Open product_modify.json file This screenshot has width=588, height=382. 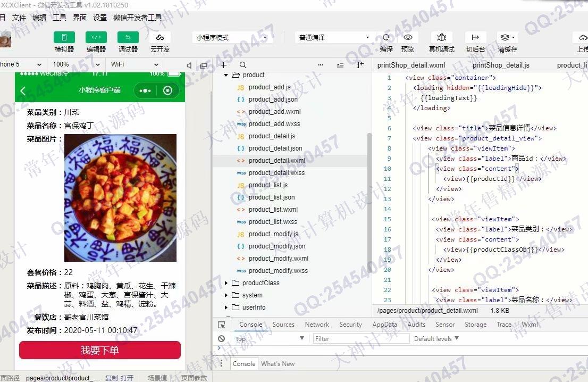pos(277,246)
